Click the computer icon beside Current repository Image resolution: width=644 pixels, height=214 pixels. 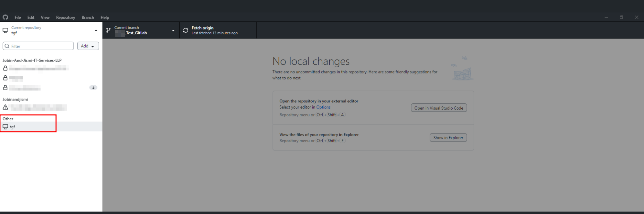click(x=6, y=31)
